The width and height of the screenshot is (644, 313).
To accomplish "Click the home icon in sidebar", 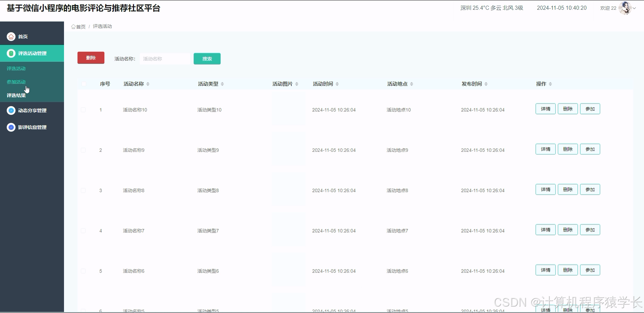I will (x=11, y=36).
